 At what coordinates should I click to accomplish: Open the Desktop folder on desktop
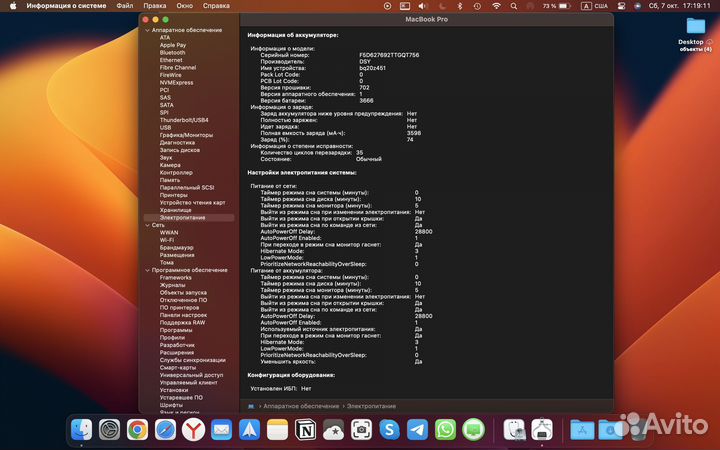click(696, 26)
